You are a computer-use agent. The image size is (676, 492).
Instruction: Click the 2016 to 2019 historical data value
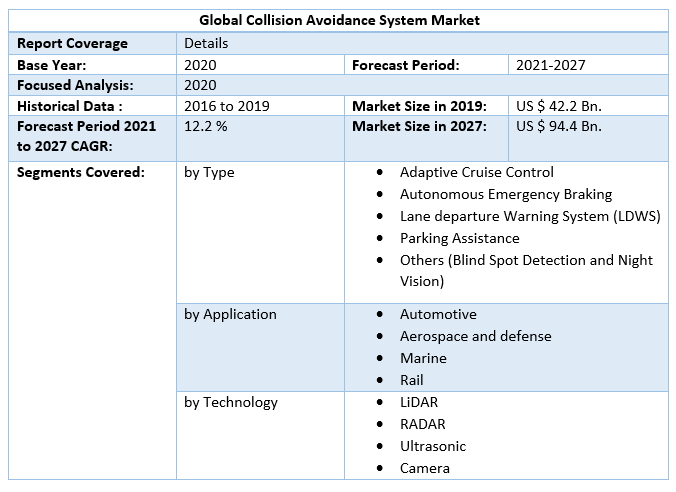coord(227,106)
